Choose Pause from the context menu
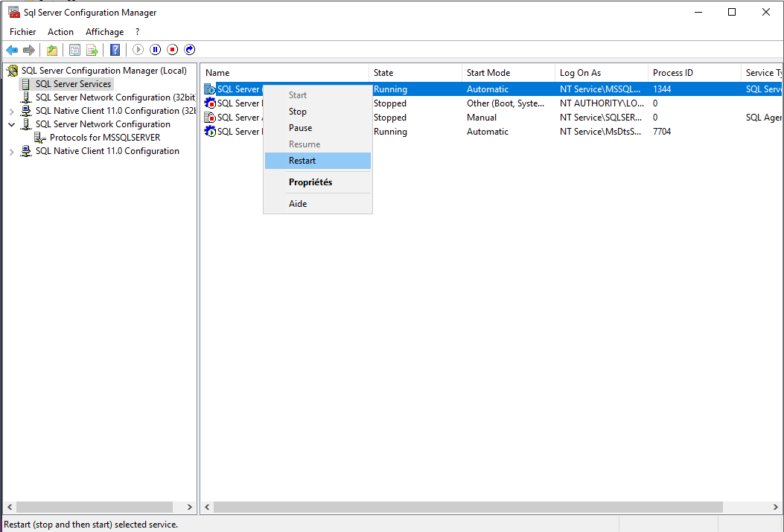Screen dimensions: 784x532 coord(301,128)
